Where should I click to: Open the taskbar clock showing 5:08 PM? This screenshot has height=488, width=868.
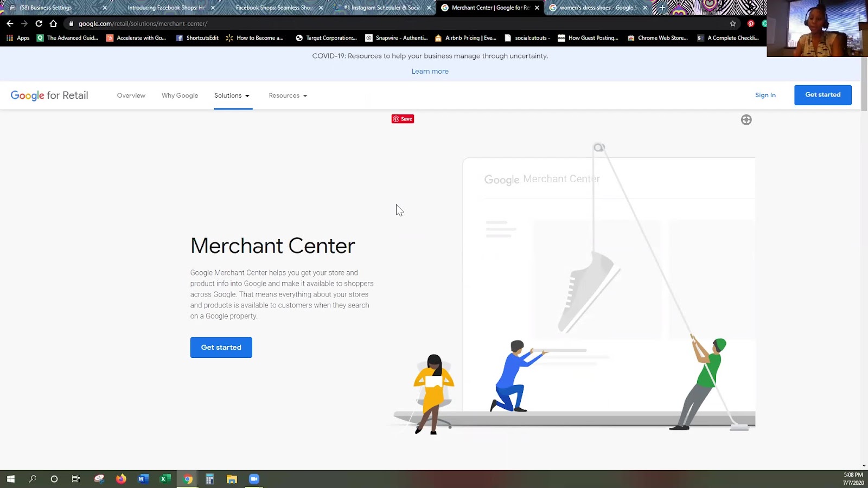tap(853, 479)
